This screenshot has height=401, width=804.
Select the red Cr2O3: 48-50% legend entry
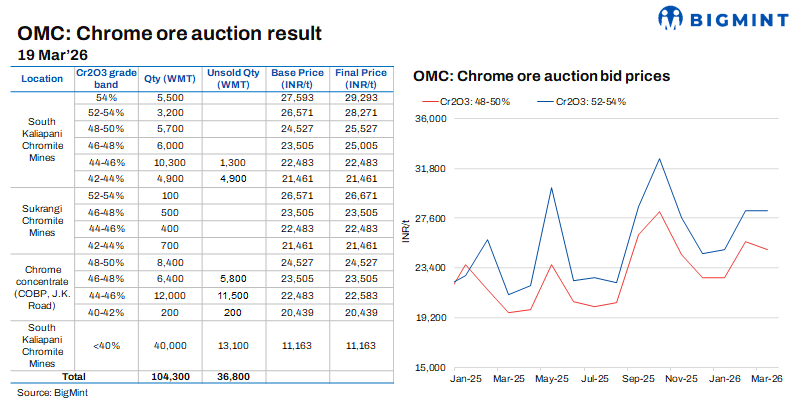tap(470, 101)
